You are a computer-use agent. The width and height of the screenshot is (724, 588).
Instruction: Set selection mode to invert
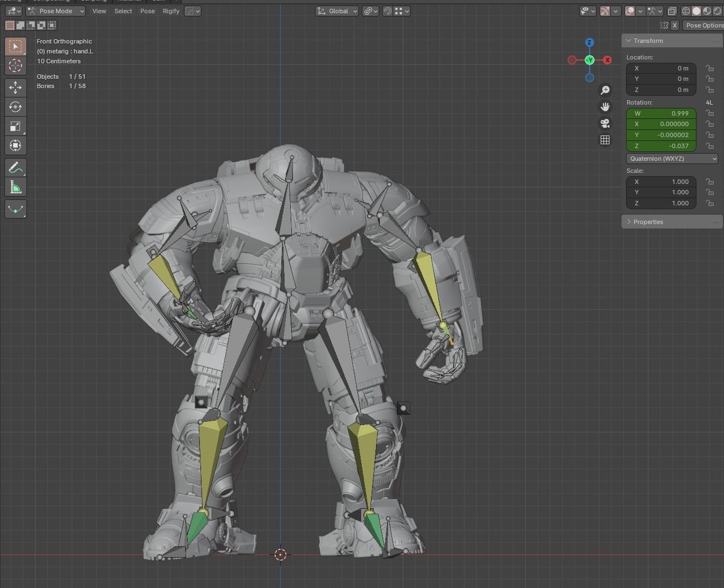[x=41, y=25]
